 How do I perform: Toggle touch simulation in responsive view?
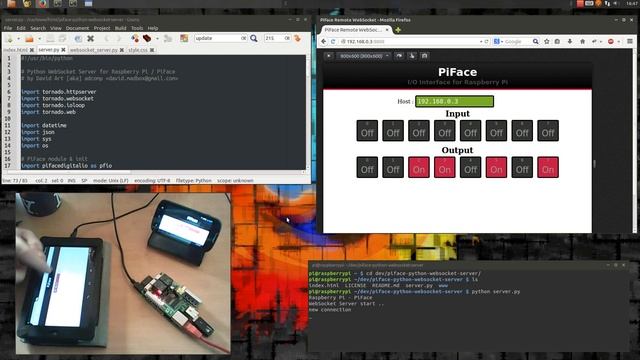(412, 56)
